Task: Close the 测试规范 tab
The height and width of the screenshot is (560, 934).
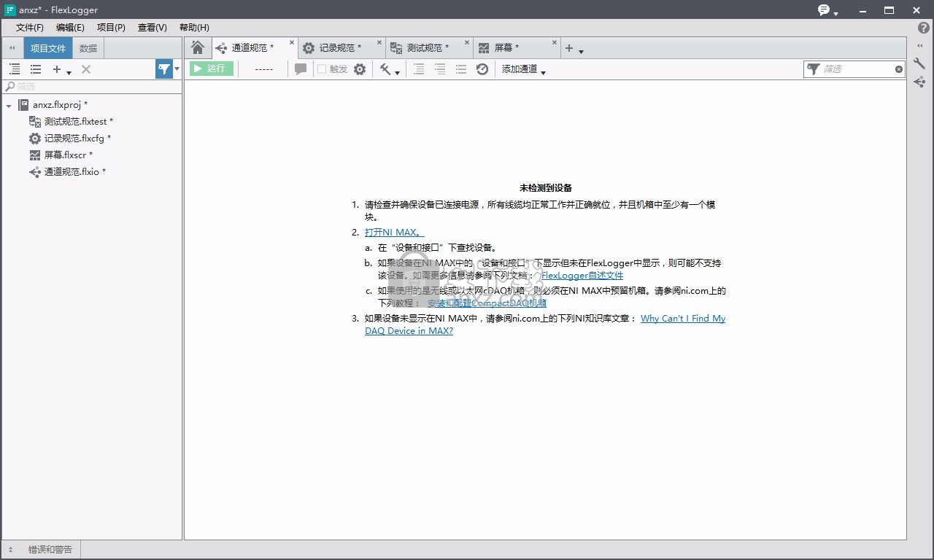Action: pyautogui.click(x=467, y=43)
